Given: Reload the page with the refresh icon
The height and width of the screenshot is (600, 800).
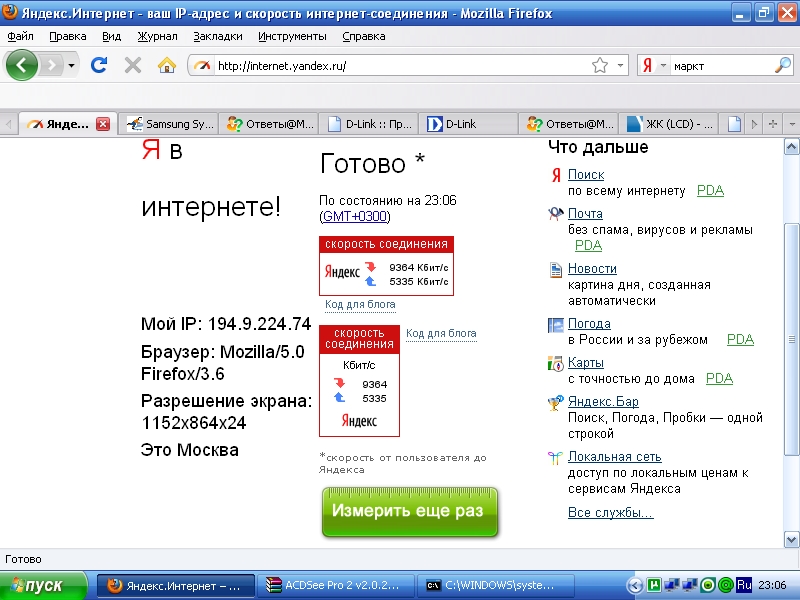Looking at the screenshot, I should [x=99, y=65].
